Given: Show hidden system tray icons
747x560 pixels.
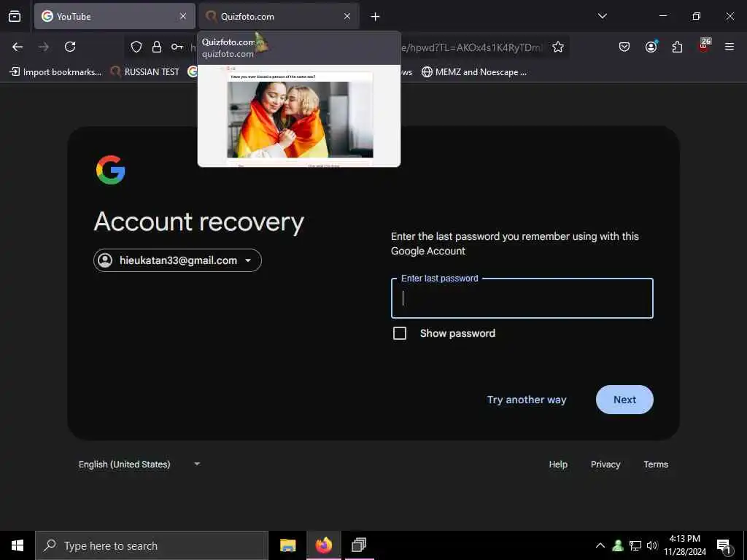Looking at the screenshot, I should coord(600,545).
